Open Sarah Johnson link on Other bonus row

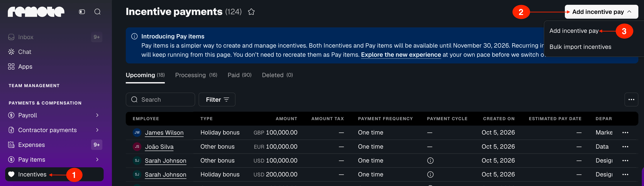click(x=165, y=161)
